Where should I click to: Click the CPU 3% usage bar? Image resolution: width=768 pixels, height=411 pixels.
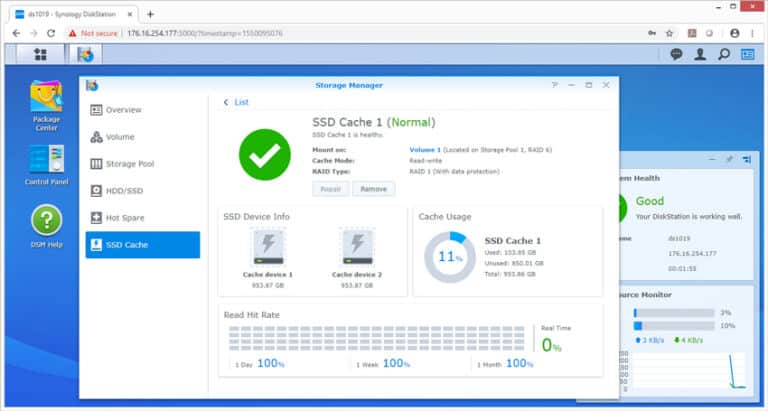coord(674,313)
